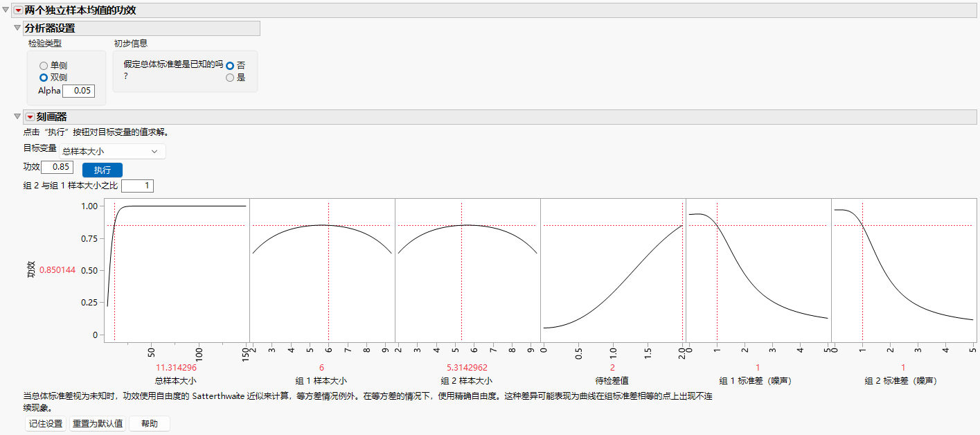The height and width of the screenshot is (435, 980).
Task: Choose 是 for known population standard deviation
Action: (x=230, y=78)
